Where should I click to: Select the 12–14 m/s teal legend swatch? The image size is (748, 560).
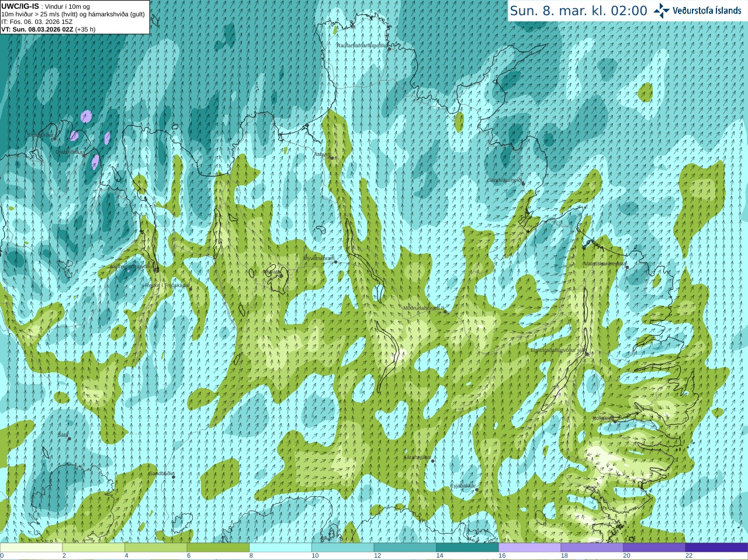click(405, 548)
